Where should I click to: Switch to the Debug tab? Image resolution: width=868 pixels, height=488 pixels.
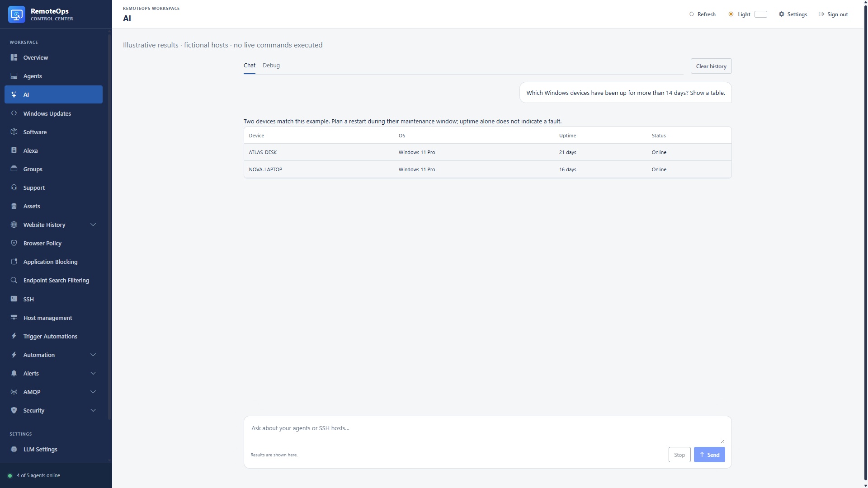click(271, 66)
